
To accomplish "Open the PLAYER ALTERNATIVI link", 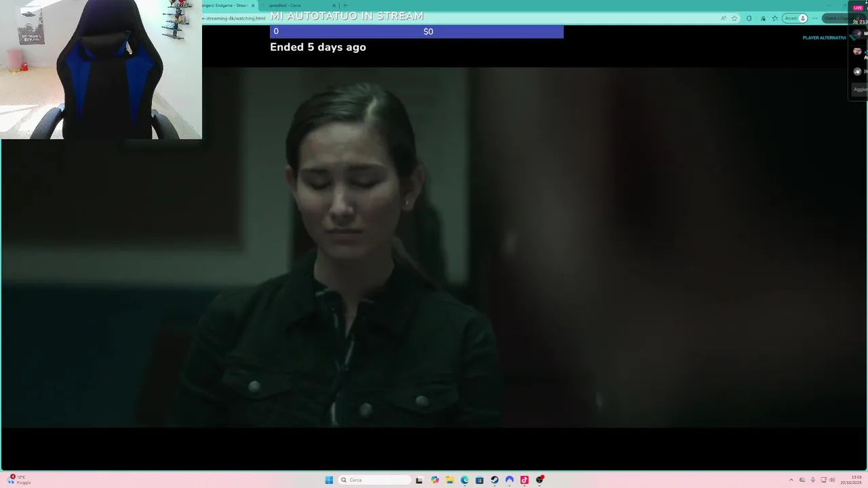I will click(x=824, y=38).
